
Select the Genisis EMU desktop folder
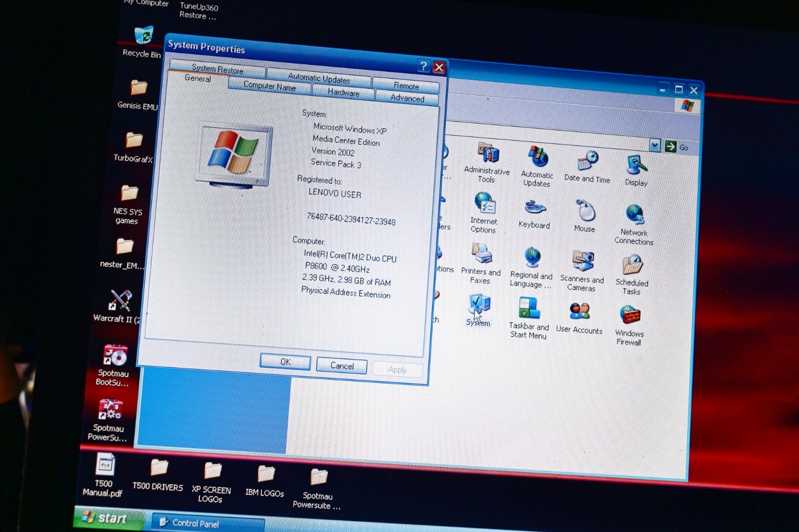138,94
